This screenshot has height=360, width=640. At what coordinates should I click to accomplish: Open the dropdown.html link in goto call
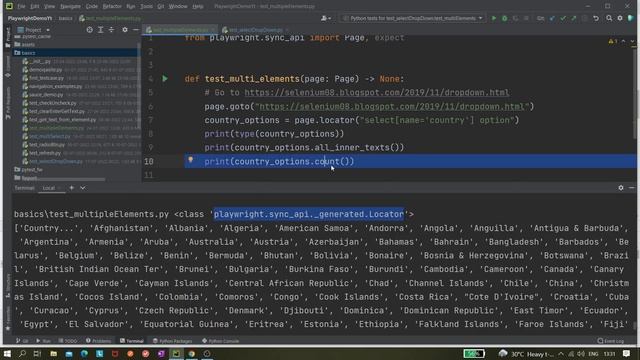392,107
